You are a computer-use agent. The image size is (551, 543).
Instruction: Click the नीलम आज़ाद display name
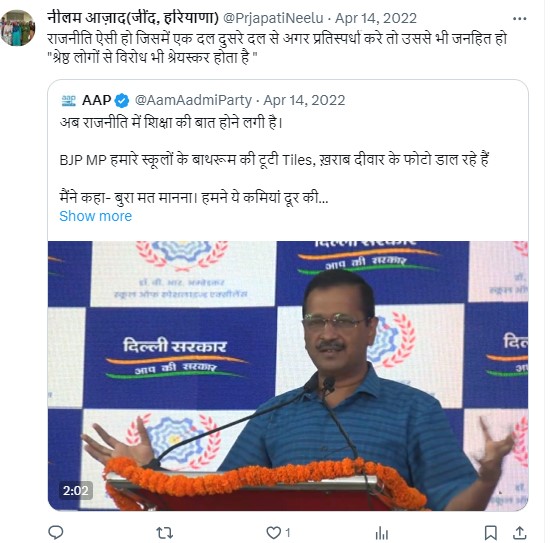[133, 18]
